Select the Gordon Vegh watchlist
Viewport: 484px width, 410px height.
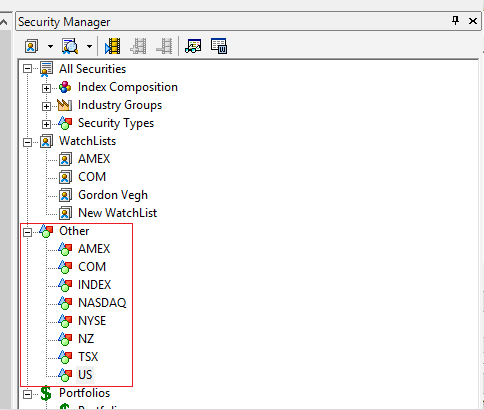[113, 195]
